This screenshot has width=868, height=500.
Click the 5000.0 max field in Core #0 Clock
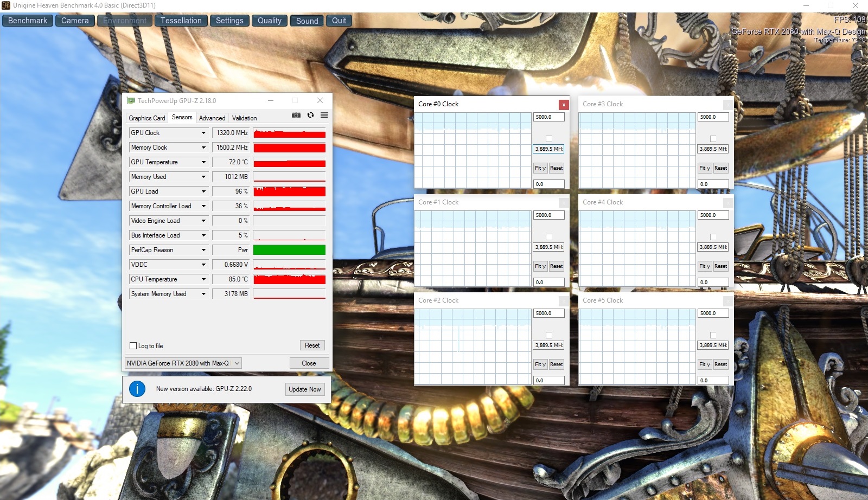549,117
